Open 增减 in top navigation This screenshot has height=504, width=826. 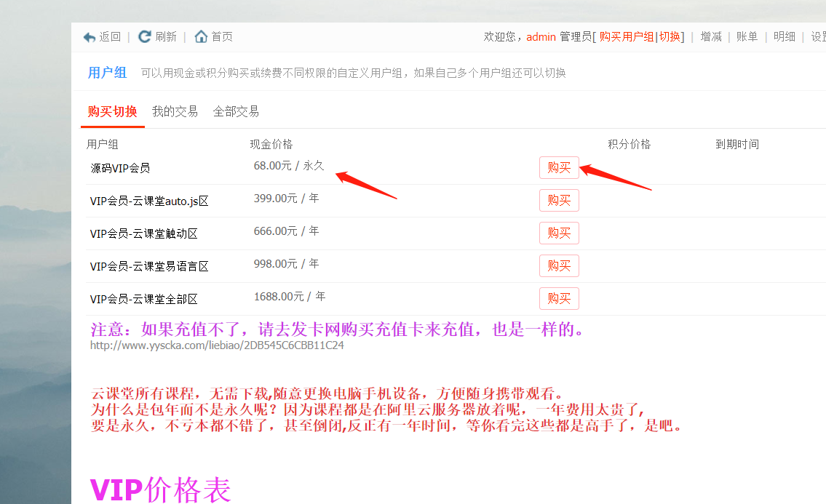tap(711, 37)
